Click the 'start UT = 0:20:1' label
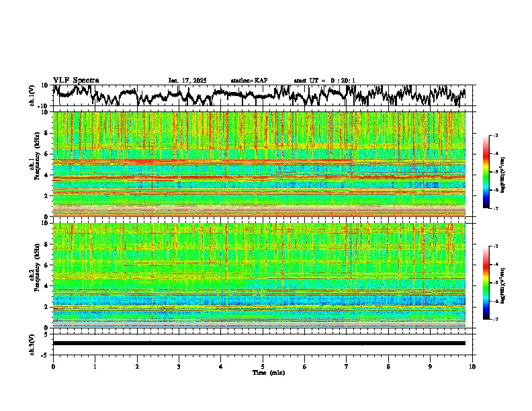532x411 pixels. [324, 81]
